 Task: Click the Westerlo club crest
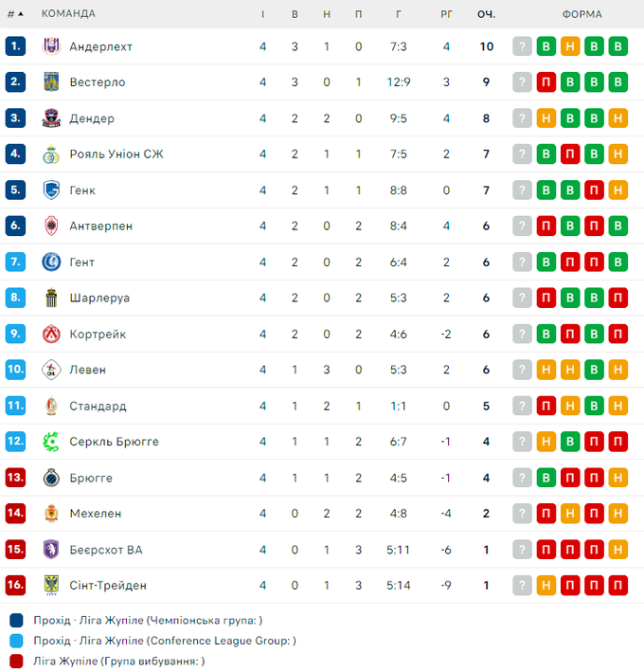click(x=51, y=82)
